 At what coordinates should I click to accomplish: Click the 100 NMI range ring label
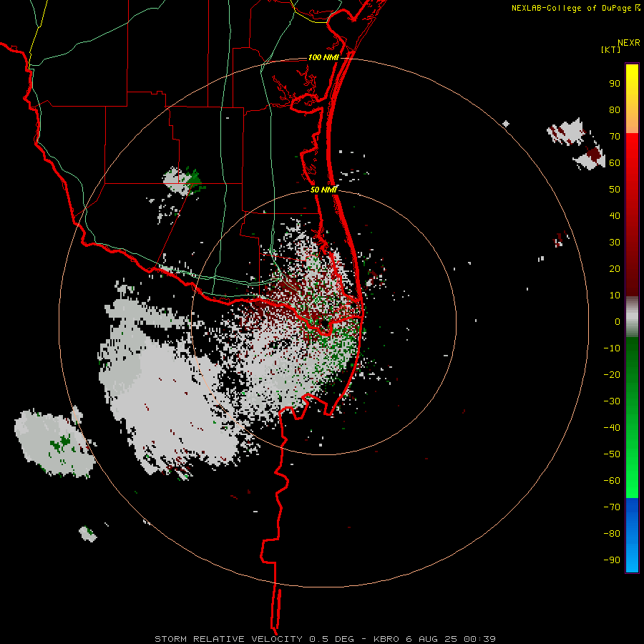(323, 57)
